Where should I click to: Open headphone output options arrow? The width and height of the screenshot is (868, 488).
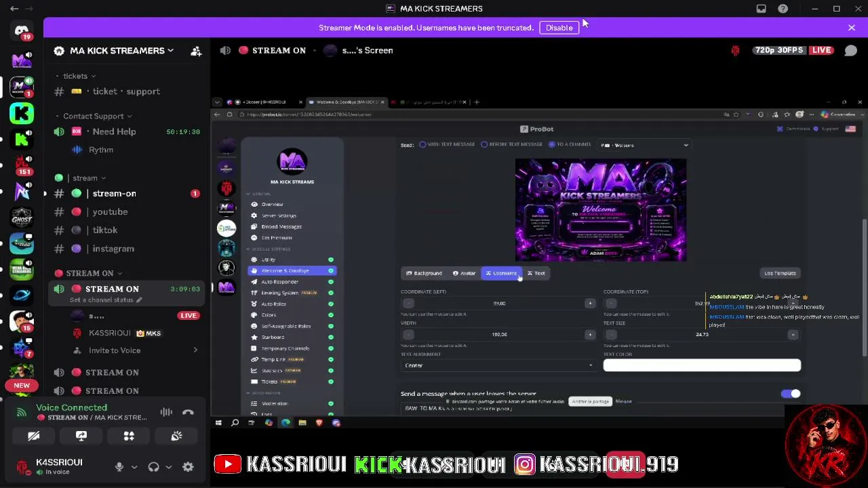(x=168, y=466)
